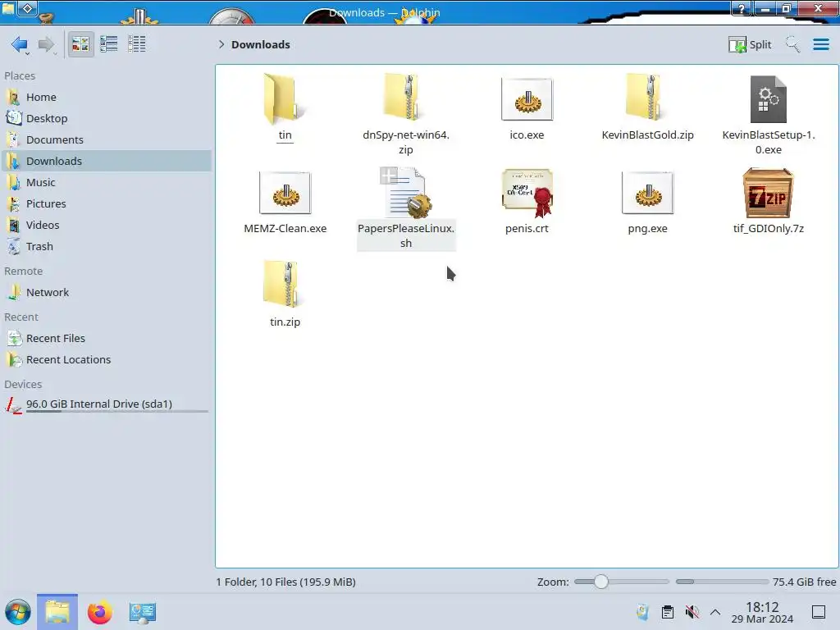Switch to Compact view mode
This screenshot has width=840, height=630.
[x=109, y=44]
